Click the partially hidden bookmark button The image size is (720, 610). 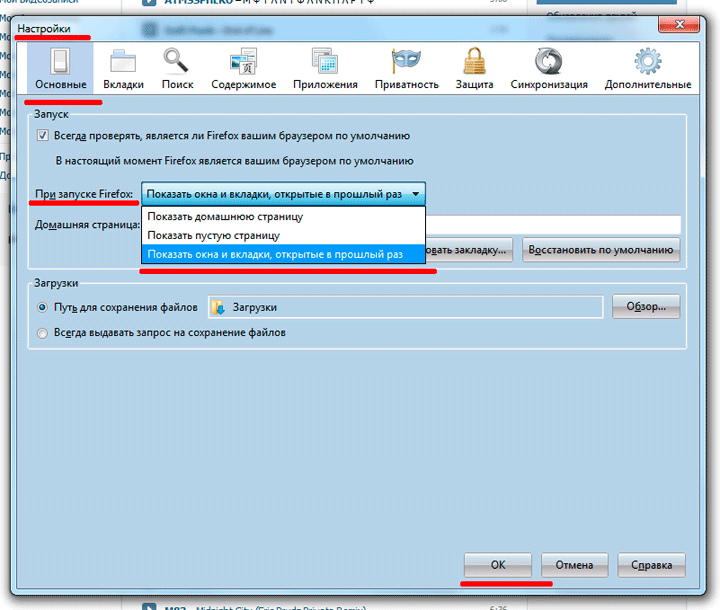(469, 250)
